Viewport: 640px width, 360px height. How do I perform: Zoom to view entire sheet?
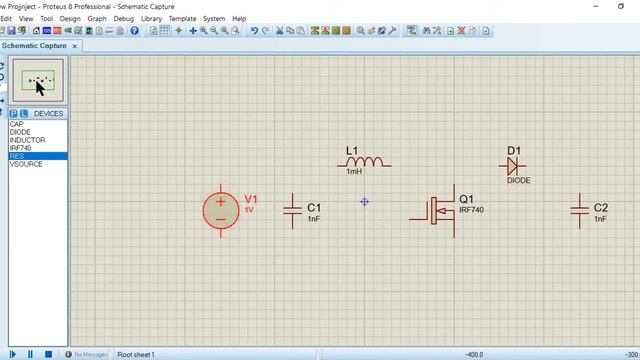point(224,31)
